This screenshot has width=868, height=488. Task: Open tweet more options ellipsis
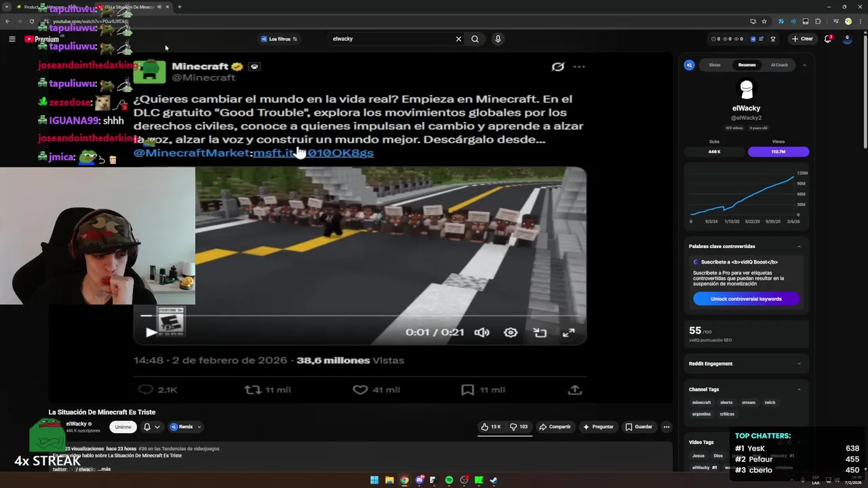(x=579, y=66)
